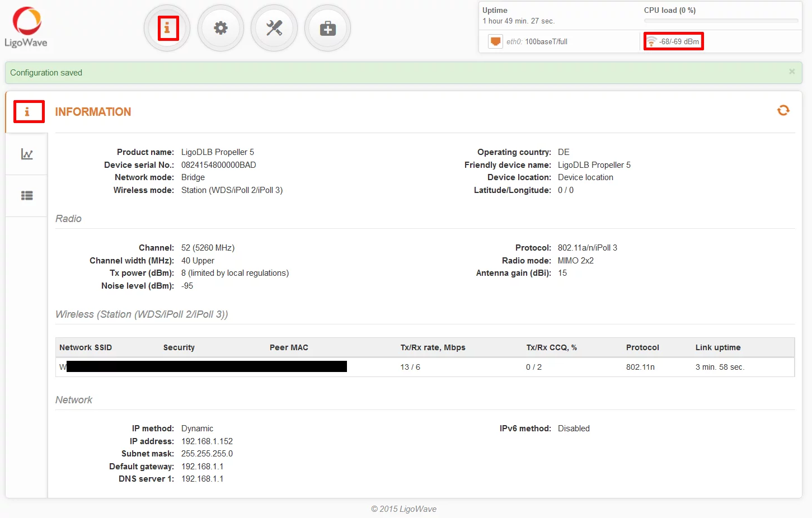Click the Security column header
The image size is (812, 518).
click(179, 347)
